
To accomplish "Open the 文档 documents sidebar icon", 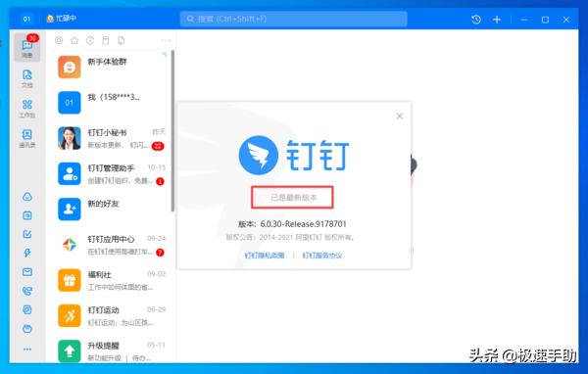I will pyautogui.click(x=27, y=78).
